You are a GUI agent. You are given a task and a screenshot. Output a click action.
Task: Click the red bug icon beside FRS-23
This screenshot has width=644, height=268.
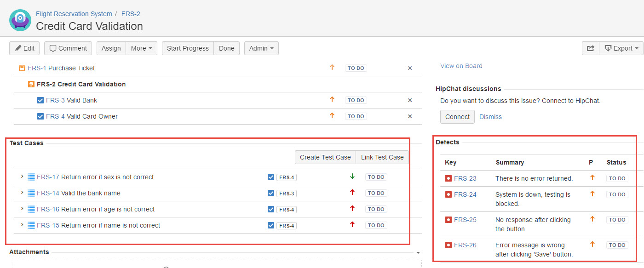[x=448, y=178]
